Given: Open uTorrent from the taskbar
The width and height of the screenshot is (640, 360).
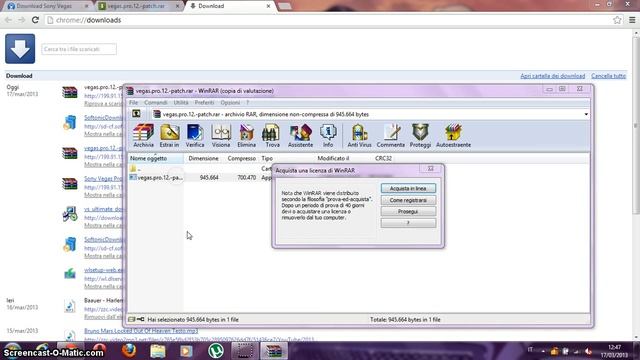Looking at the screenshot, I should [x=216, y=351].
